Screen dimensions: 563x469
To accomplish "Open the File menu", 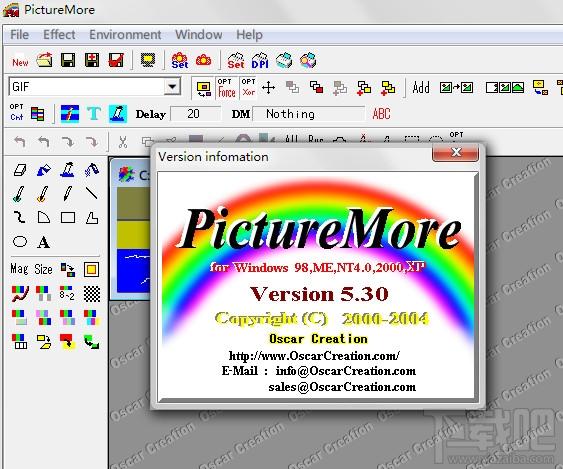I will pos(19,35).
